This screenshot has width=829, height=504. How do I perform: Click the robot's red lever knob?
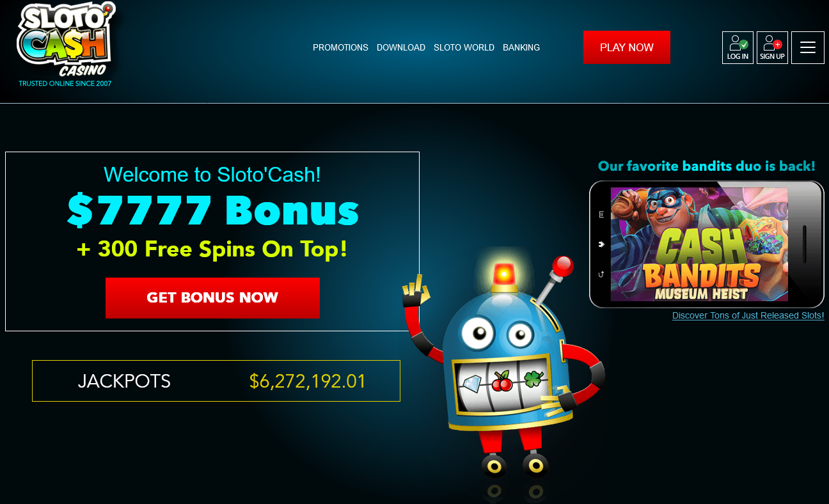click(562, 265)
